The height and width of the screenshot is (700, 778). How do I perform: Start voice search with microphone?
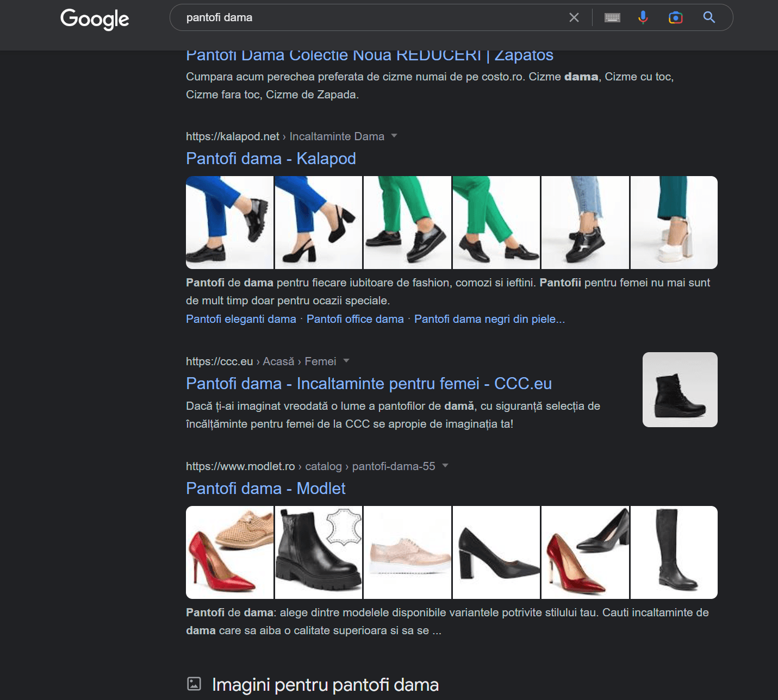643,17
